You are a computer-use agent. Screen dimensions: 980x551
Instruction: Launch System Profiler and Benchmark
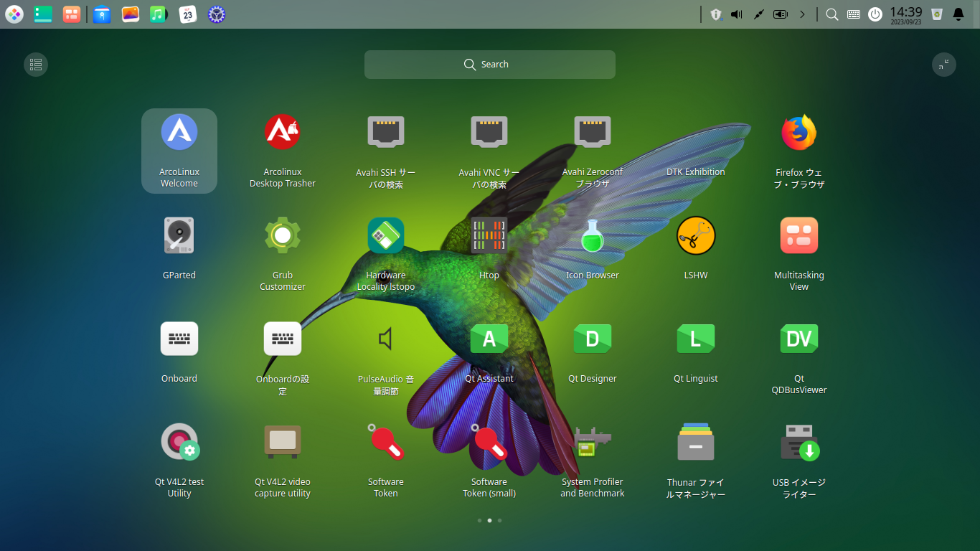pos(593,461)
